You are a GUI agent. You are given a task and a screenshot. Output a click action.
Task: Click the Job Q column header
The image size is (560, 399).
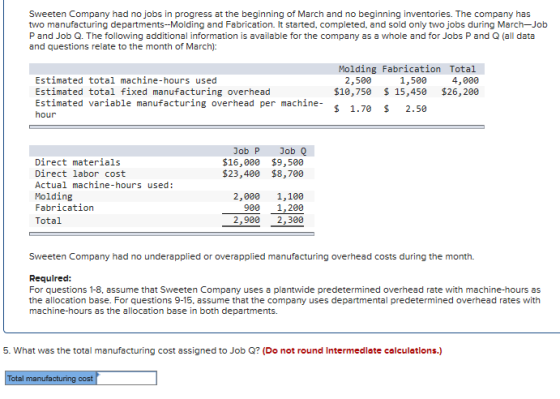click(293, 151)
